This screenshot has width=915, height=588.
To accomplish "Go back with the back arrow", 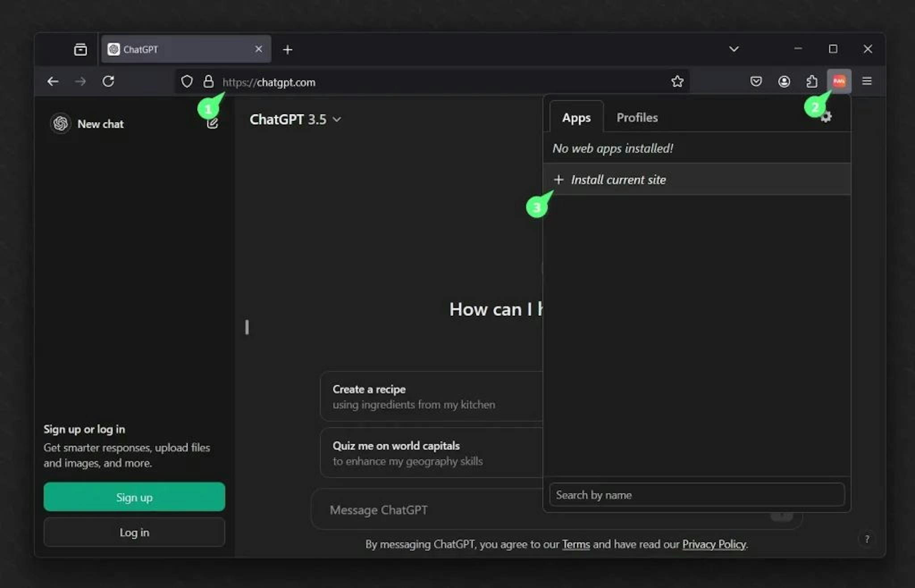I will tap(53, 81).
